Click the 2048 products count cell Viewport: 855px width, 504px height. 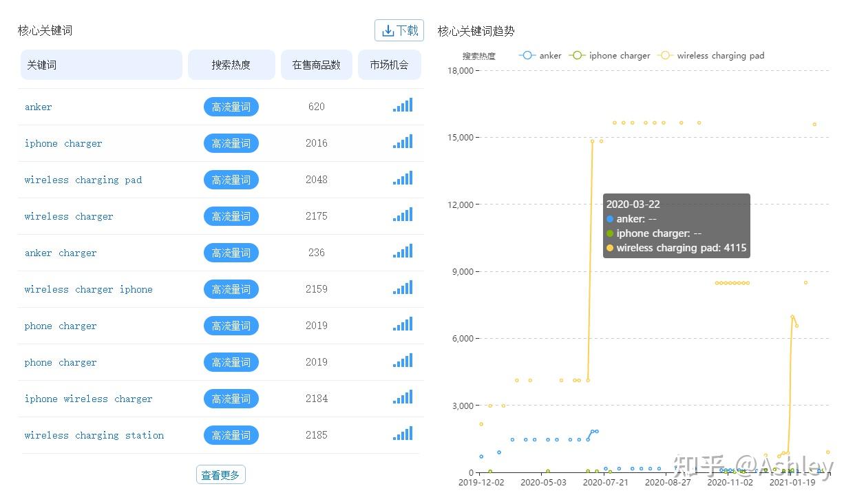[x=317, y=180]
